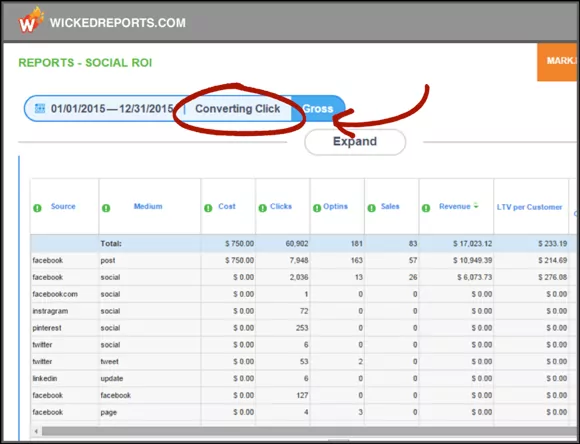
Task: Click the Clicks column header
Action: [x=281, y=206]
